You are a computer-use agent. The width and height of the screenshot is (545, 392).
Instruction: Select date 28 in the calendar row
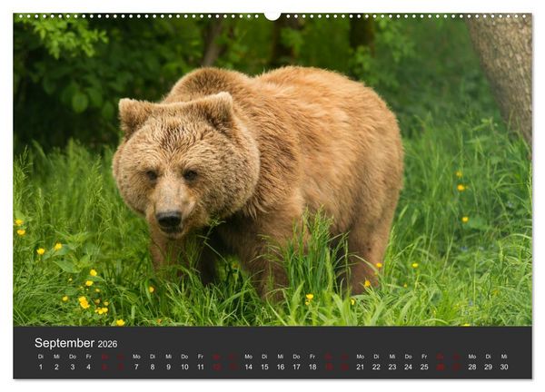472,367
